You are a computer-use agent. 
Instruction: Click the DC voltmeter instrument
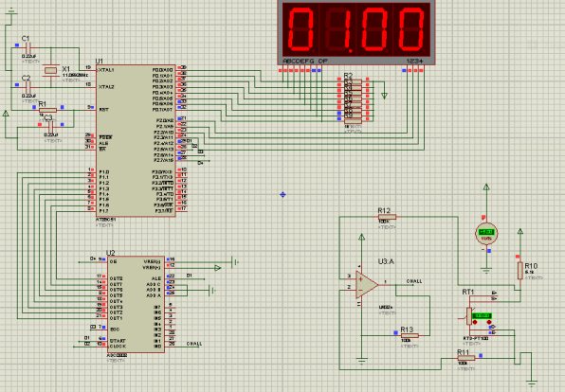click(x=486, y=234)
